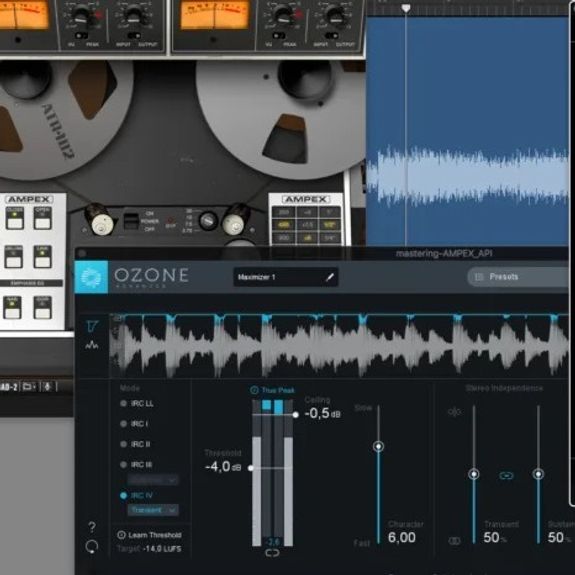The height and width of the screenshot is (575, 575).
Task: Click the Ozone logo icon
Action: pyautogui.click(x=91, y=277)
